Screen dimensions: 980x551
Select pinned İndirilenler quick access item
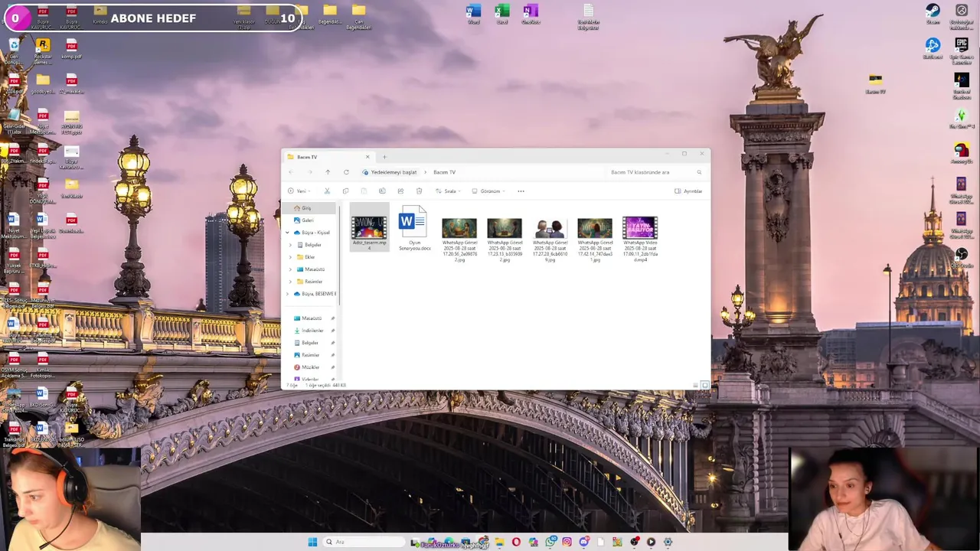[x=311, y=331]
